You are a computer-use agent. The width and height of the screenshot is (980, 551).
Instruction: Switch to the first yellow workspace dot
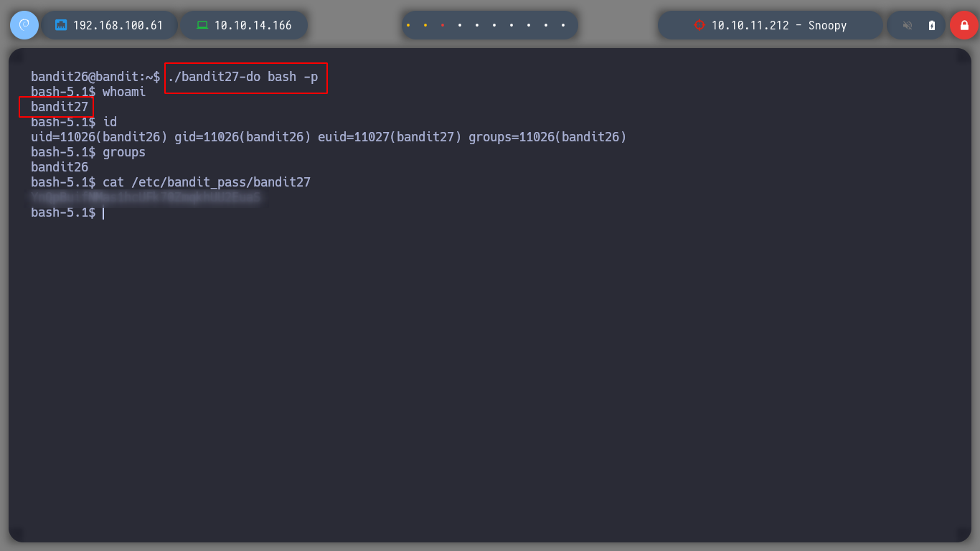tap(408, 25)
